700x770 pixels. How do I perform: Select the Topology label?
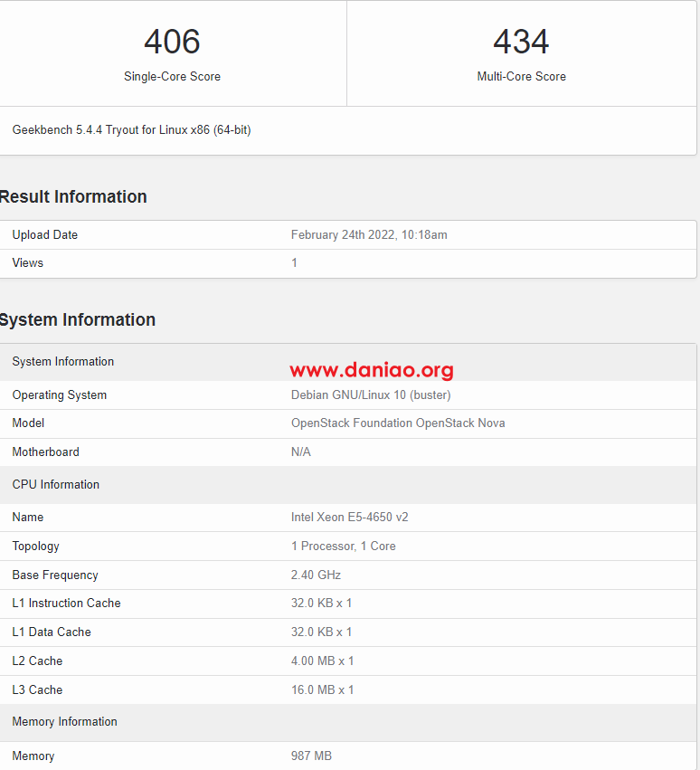coord(35,547)
